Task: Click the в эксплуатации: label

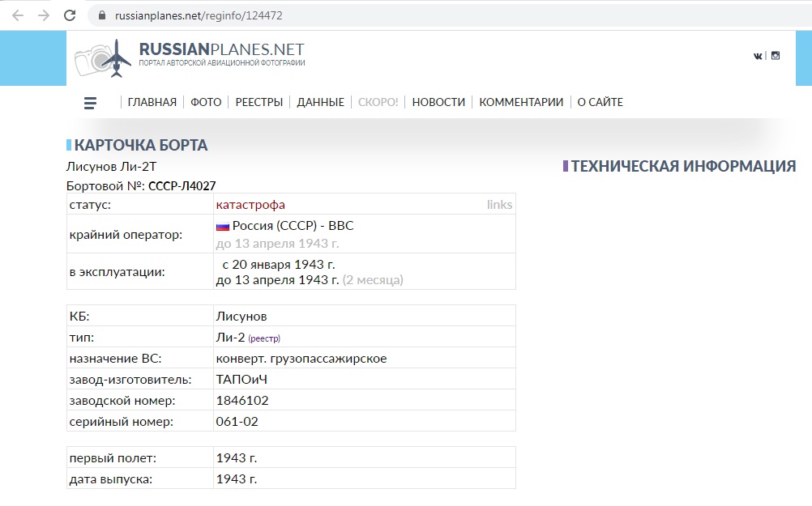Action: [117, 272]
